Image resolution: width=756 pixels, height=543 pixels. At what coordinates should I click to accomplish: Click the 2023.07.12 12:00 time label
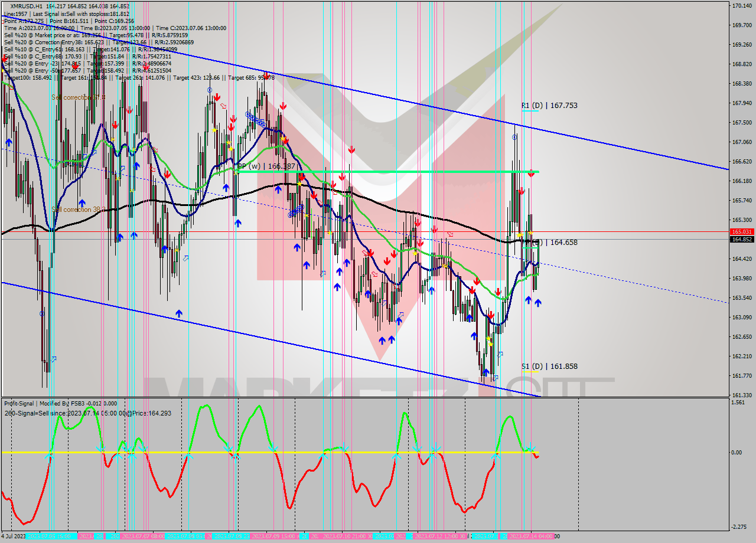(x=436, y=537)
